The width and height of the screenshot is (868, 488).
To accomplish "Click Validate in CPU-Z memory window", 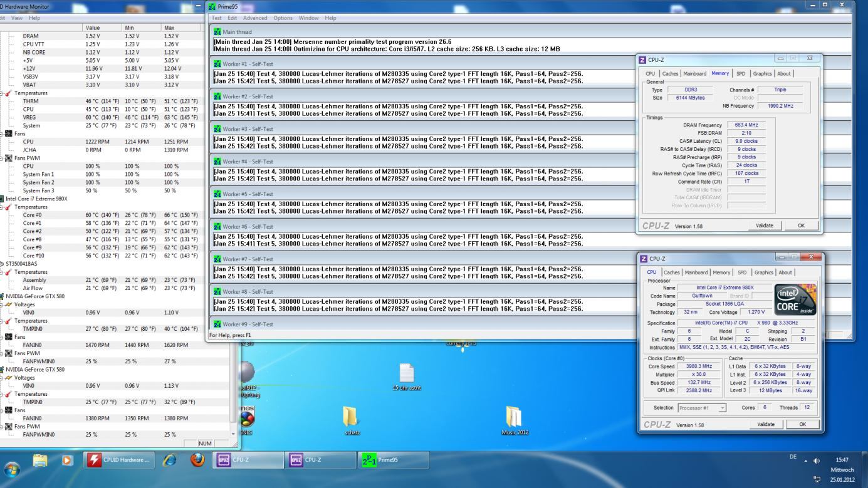I will point(764,226).
